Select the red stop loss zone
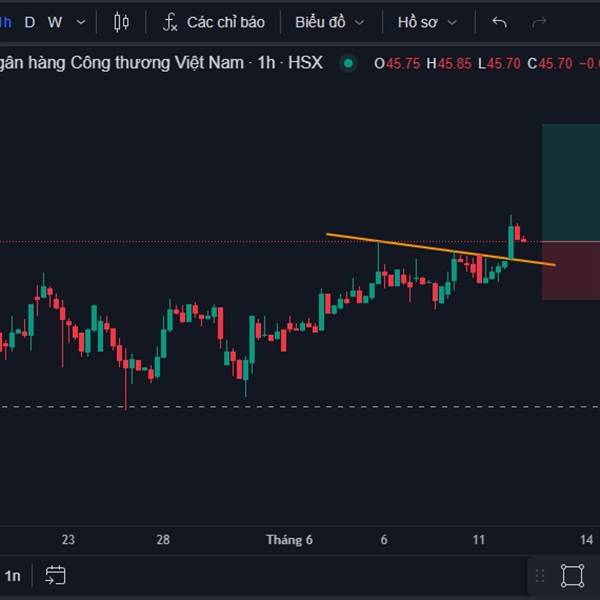 click(571, 271)
